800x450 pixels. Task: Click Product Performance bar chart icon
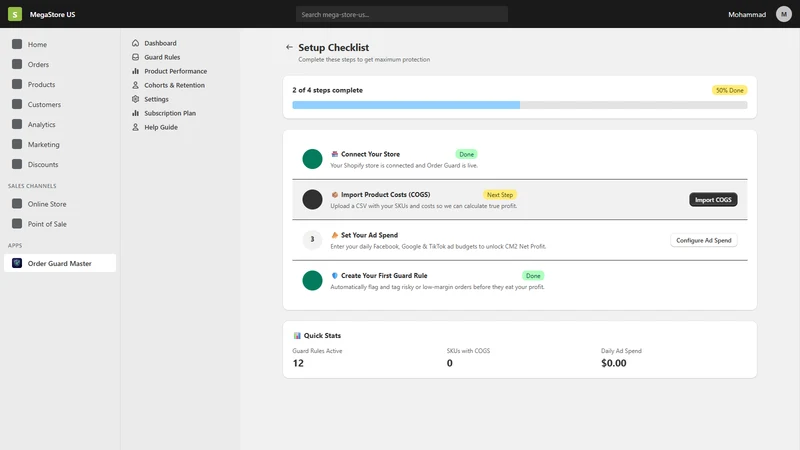click(135, 71)
